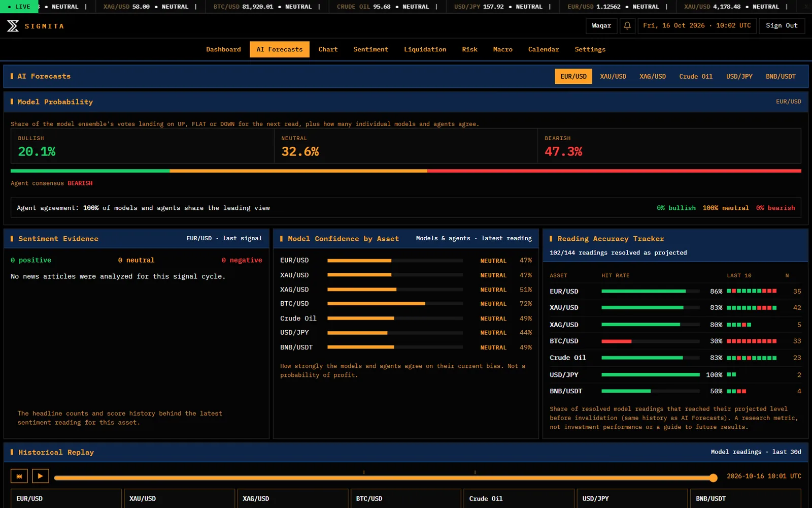Image resolution: width=812 pixels, height=508 pixels.
Task: Click the USD/JPY row in Model Confidence
Action: pos(406,333)
